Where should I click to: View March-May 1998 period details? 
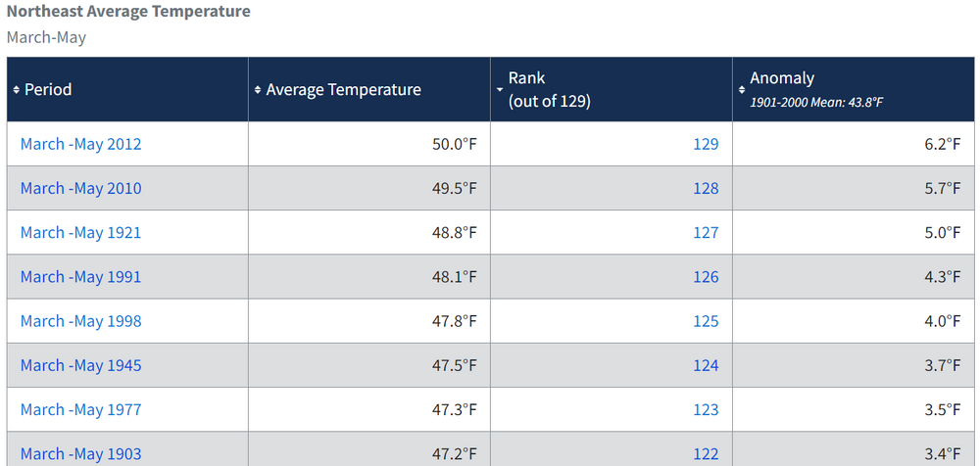[80, 321]
